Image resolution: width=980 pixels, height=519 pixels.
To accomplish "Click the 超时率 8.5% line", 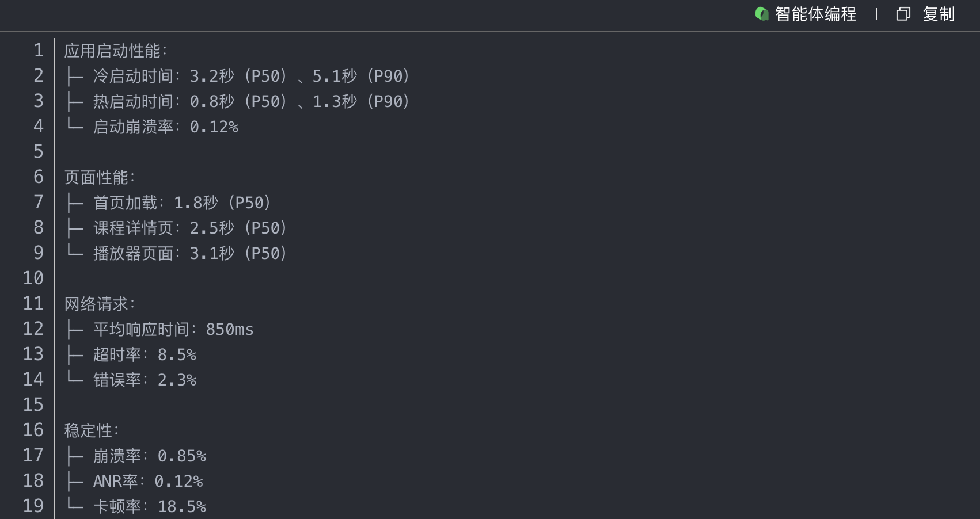I will [144, 354].
